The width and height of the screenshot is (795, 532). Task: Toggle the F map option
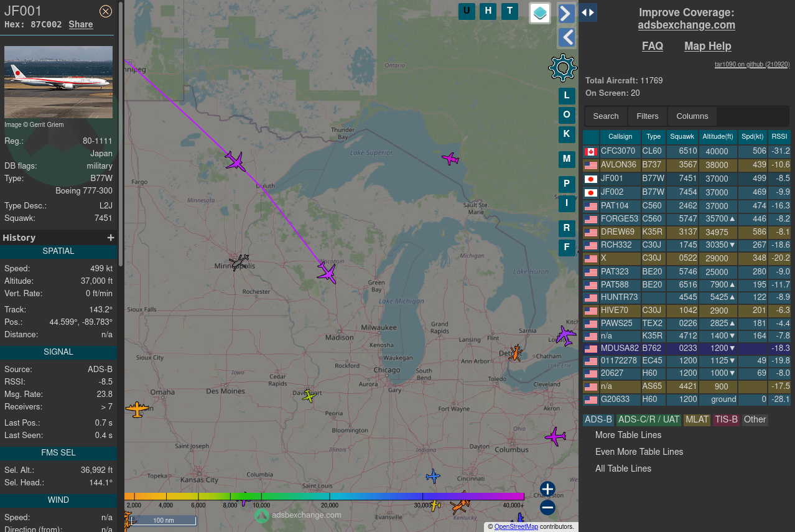click(x=567, y=247)
